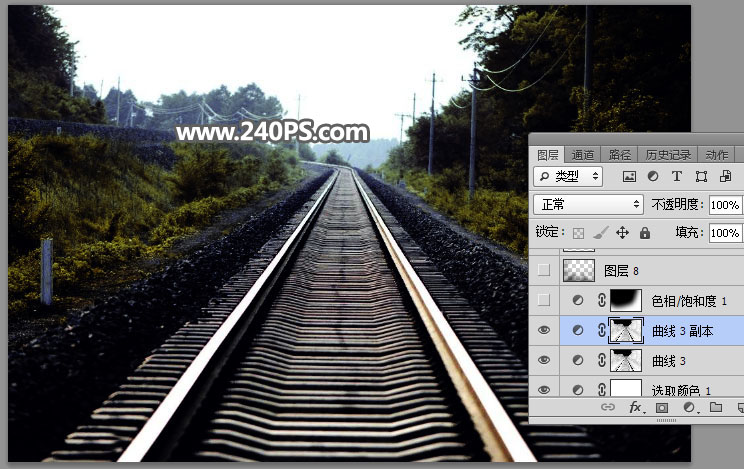
Task: Toggle mask link on 曲线 3 副本
Action: (x=602, y=330)
